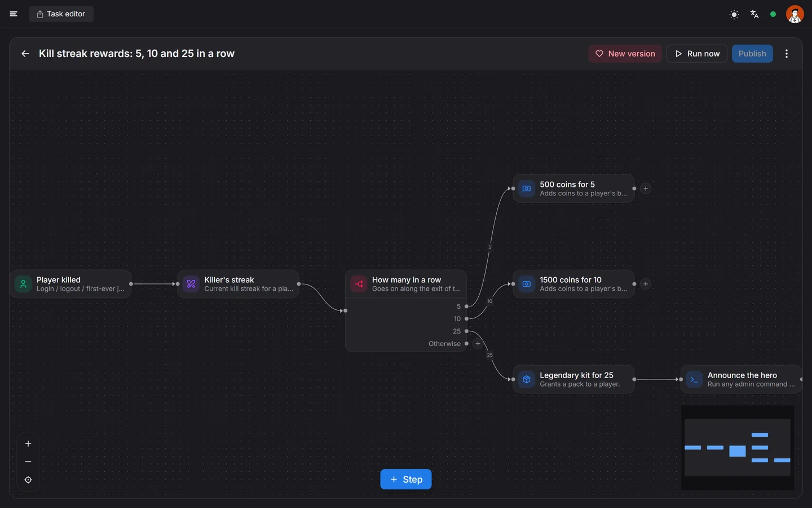This screenshot has height=508, width=812.
Task: Click the 10 branch output port
Action: click(466, 319)
